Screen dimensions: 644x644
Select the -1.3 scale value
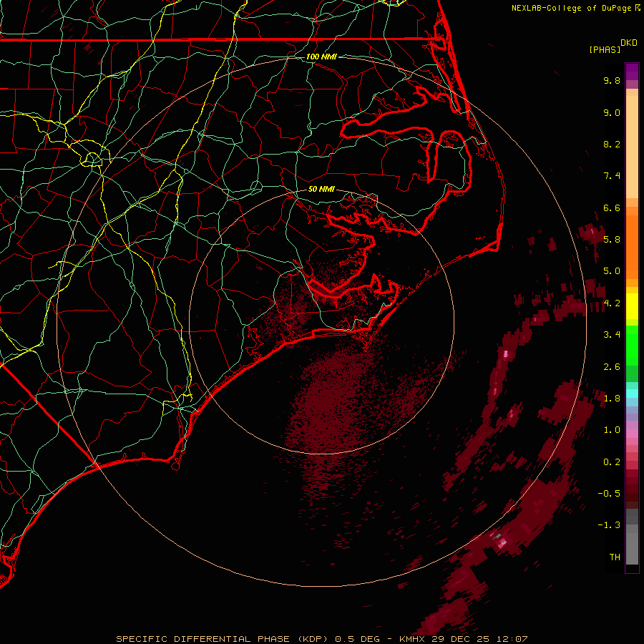pos(610,525)
